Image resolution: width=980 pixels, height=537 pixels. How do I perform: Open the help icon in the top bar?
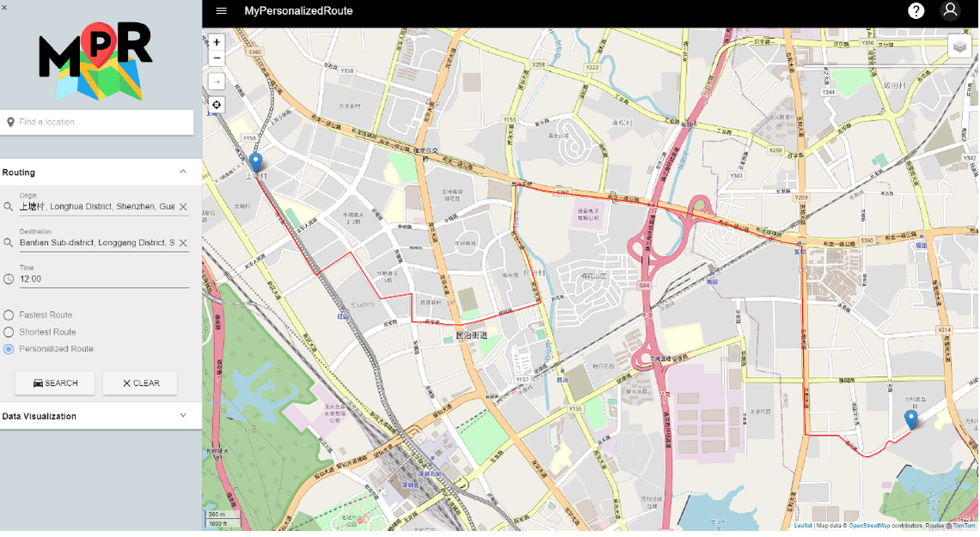[916, 10]
